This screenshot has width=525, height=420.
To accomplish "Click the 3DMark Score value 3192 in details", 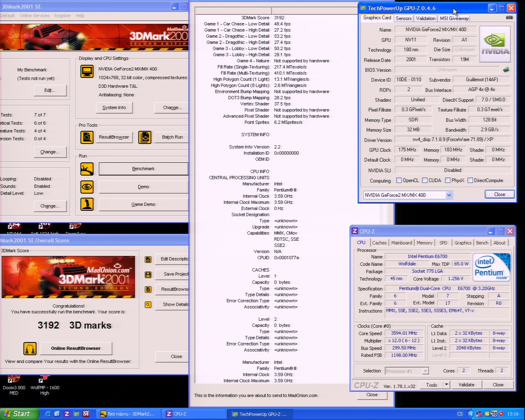I will [x=279, y=18].
